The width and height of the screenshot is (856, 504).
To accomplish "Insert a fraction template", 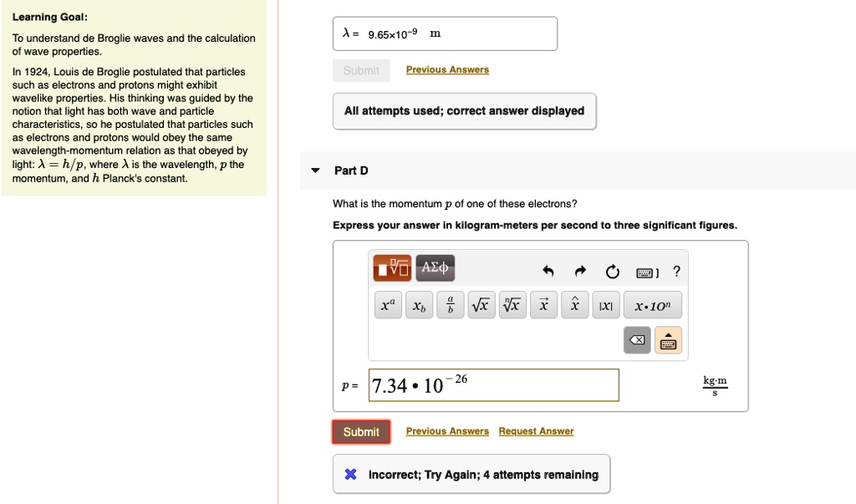I will [451, 307].
